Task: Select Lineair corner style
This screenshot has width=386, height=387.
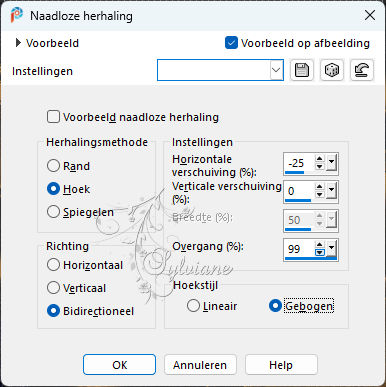Action: (193, 306)
